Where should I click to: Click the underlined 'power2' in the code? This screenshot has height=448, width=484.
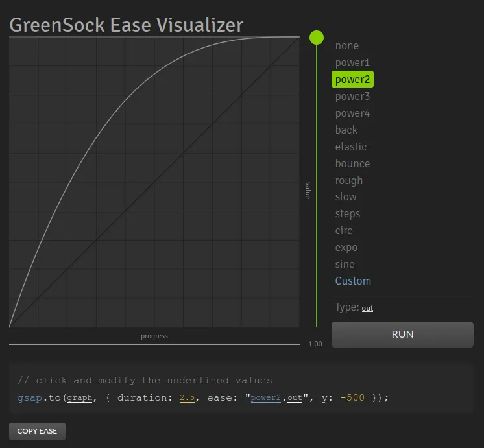266,397
